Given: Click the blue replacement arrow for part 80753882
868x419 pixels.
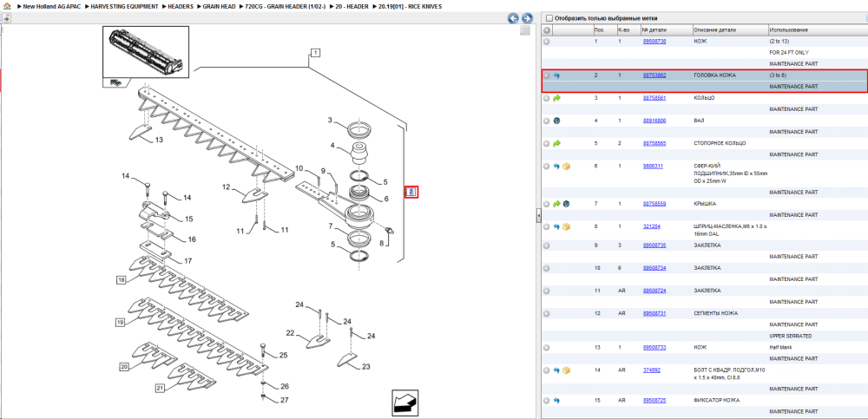Looking at the screenshot, I should click(556, 75).
